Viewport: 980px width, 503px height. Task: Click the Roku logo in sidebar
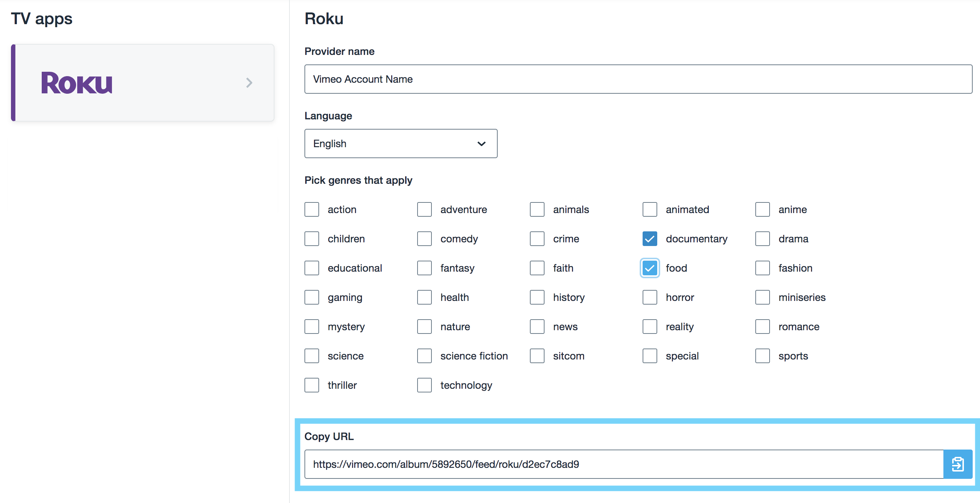click(77, 83)
